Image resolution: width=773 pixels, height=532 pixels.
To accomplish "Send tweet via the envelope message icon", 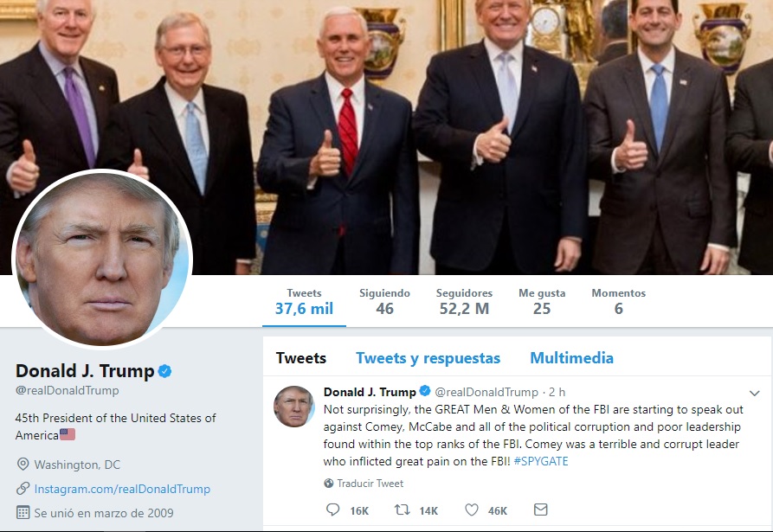I will pyautogui.click(x=541, y=510).
